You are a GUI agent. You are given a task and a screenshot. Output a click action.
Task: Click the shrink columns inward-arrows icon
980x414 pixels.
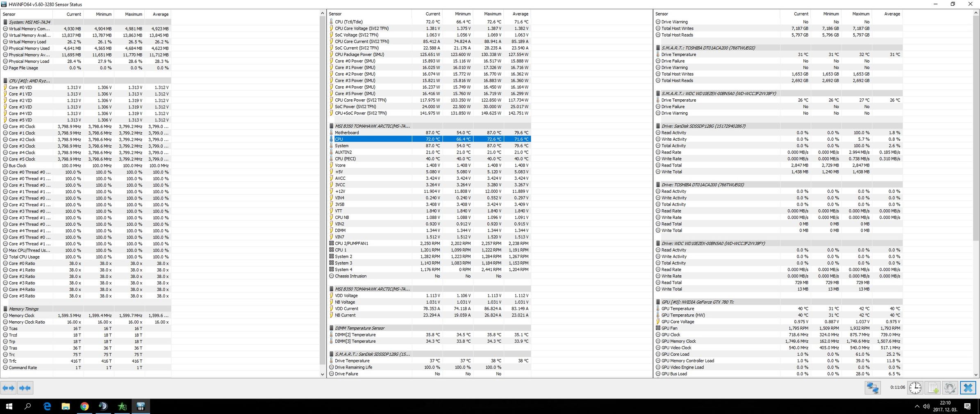(25, 388)
